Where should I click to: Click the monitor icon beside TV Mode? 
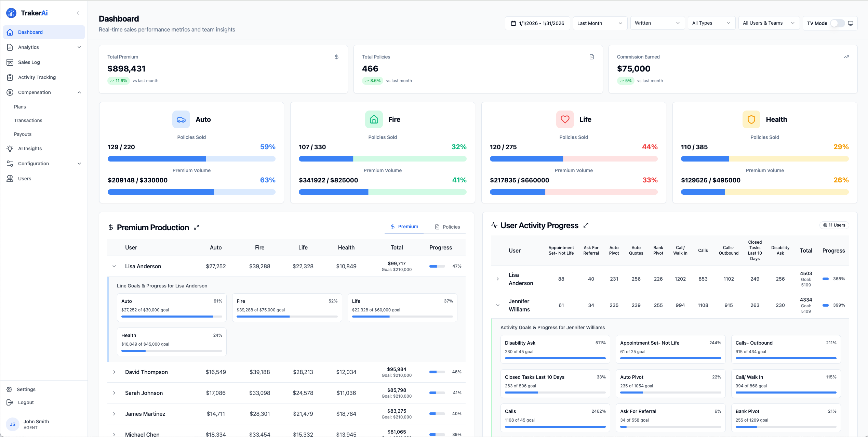[x=851, y=23]
